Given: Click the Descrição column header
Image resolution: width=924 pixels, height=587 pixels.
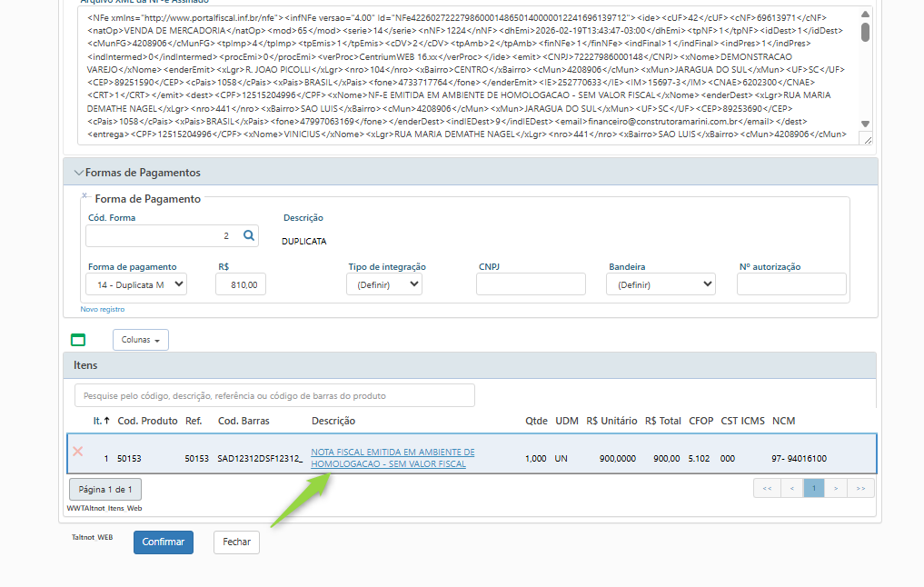Looking at the screenshot, I should (x=333, y=421).
